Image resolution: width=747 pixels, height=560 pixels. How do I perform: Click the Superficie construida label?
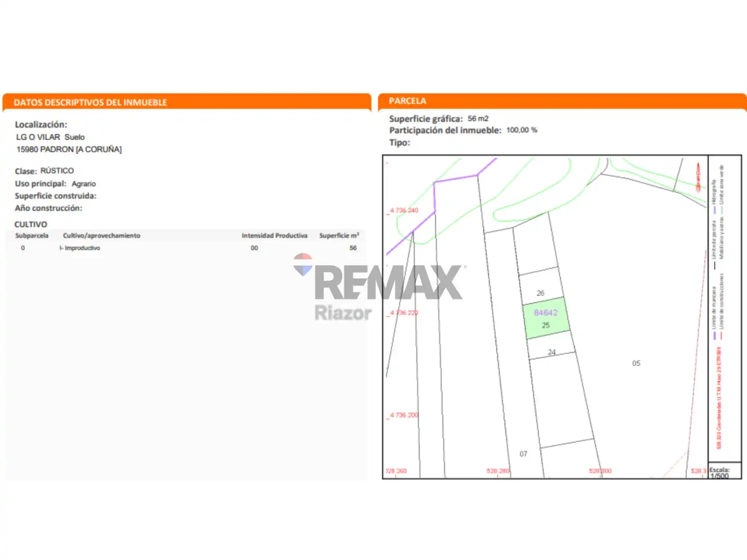coord(56,196)
